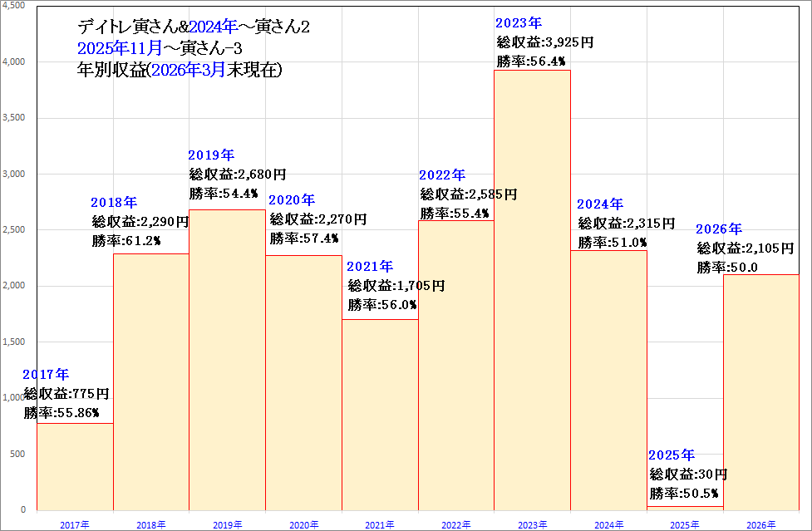Screen dimensions: 812x531
Task: Click the 総収益:3,925円 data label
Action: (x=544, y=42)
